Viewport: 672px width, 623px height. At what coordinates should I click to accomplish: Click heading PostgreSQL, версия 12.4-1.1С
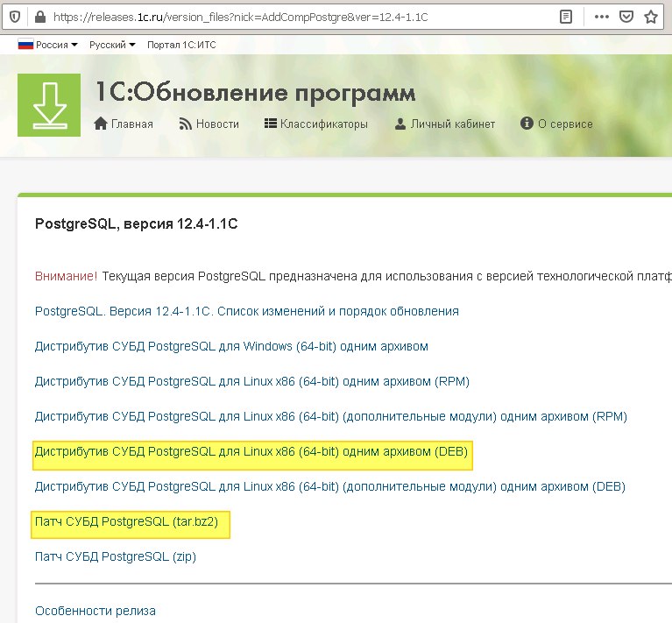coord(137,223)
